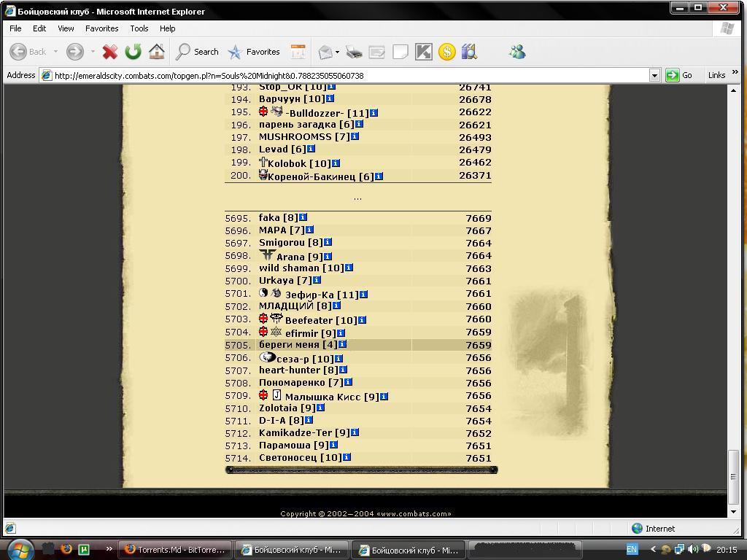Open Favorites star toolbar button
Screen dimensions: 747x560
tap(254, 52)
